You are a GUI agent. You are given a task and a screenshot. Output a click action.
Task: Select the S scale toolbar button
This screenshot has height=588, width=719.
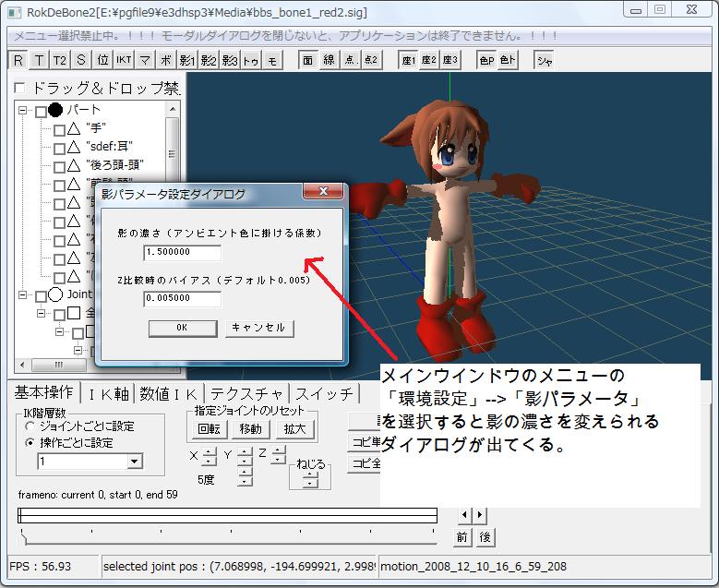(81, 60)
